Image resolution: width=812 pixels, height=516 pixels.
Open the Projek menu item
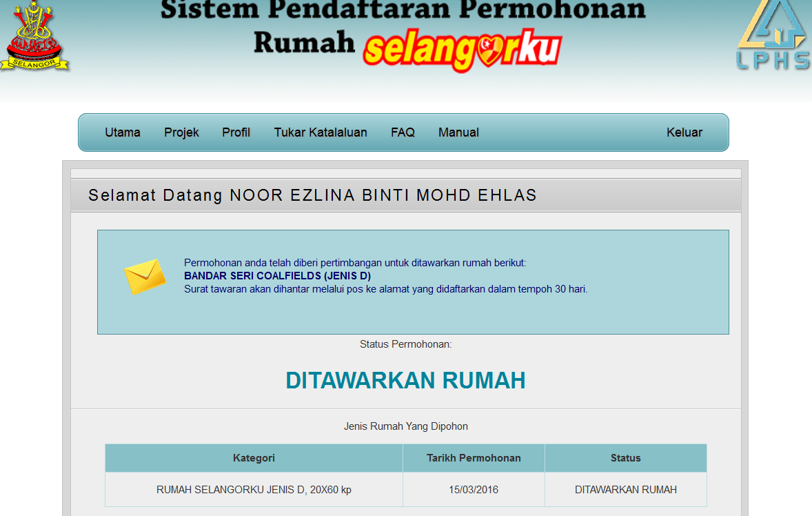pos(181,132)
